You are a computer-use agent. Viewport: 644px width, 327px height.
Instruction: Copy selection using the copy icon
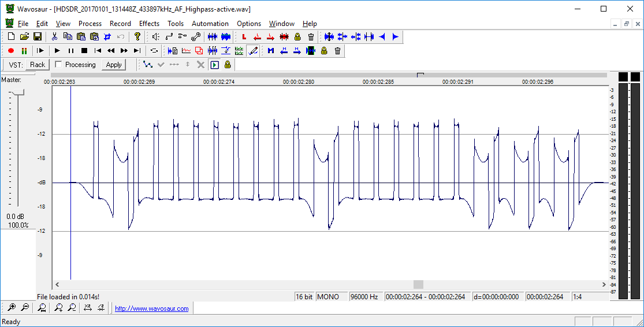point(68,36)
